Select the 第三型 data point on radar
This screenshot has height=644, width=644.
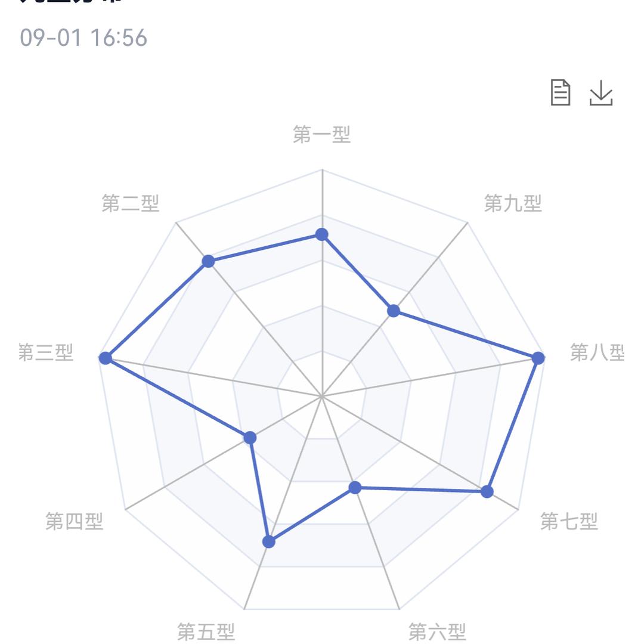[106, 358]
